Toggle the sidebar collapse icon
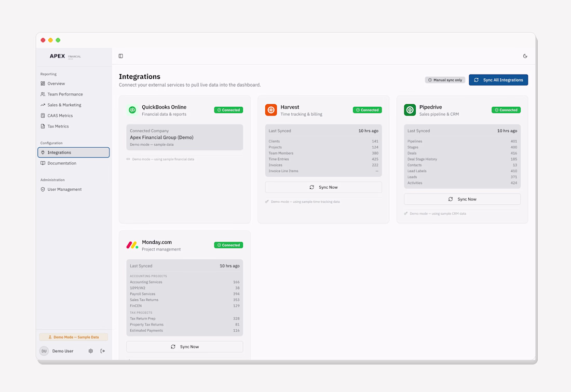This screenshot has height=392, width=571. coord(120,56)
